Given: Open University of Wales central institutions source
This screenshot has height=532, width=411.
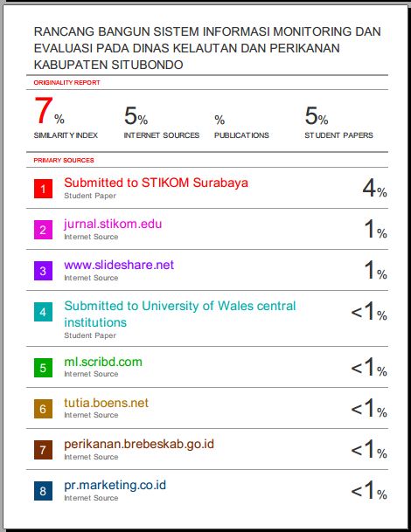Looking at the screenshot, I should click(180, 314).
